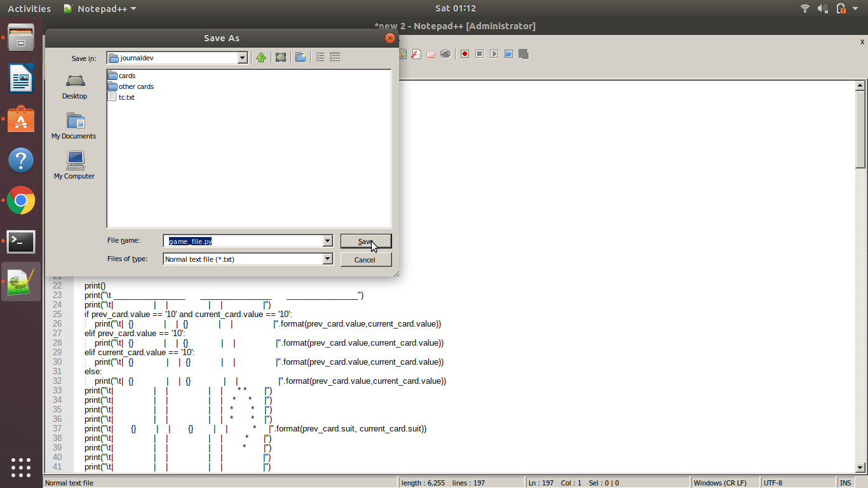The width and height of the screenshot is (868, 488).
Task: Cancel the Save As dialog
Action: tap(365, 259)
